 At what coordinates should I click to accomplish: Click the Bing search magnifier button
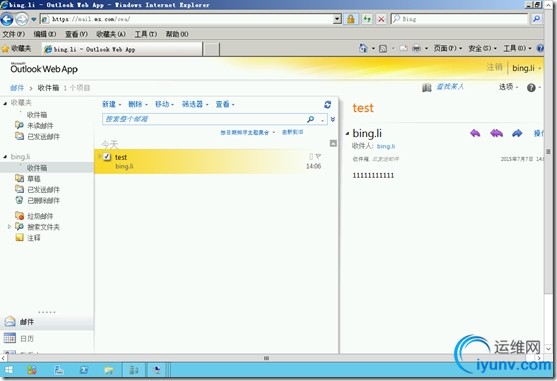[x=536, y=19]
